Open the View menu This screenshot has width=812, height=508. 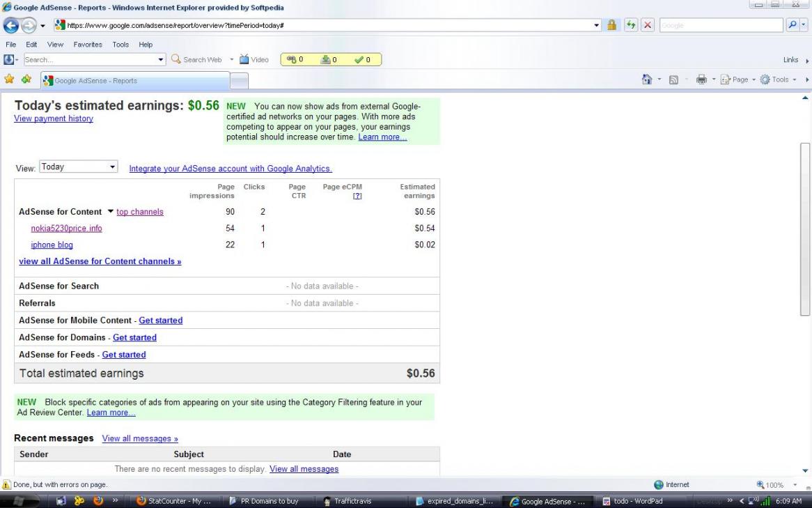click(x=56, y=45)
